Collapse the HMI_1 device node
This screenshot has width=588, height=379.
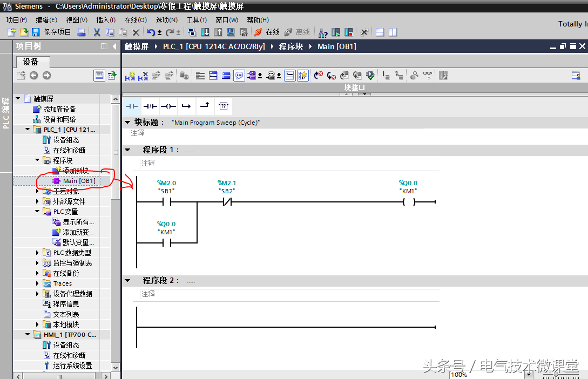pyautogui.click(x=28, y=334)
